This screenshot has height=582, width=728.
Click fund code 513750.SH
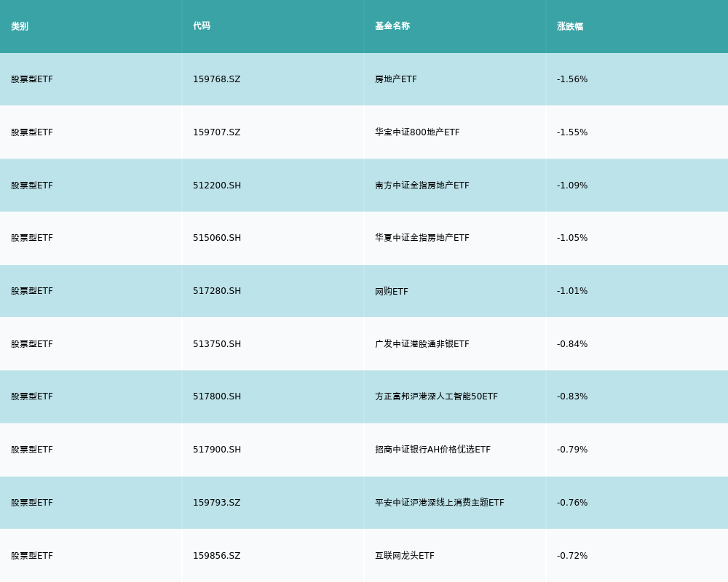(217, 344)
